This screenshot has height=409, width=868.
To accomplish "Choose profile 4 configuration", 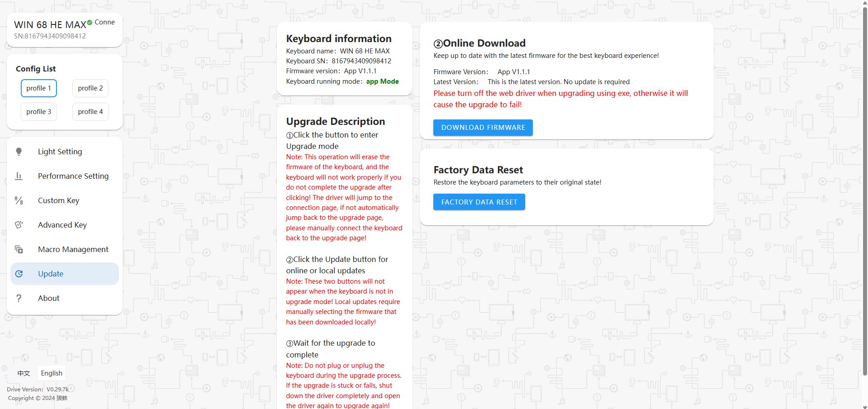I will point(90,112).
